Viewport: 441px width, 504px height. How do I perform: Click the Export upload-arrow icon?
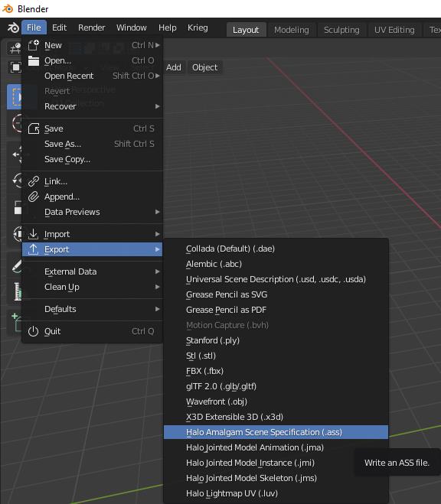[x=33, y=249]
